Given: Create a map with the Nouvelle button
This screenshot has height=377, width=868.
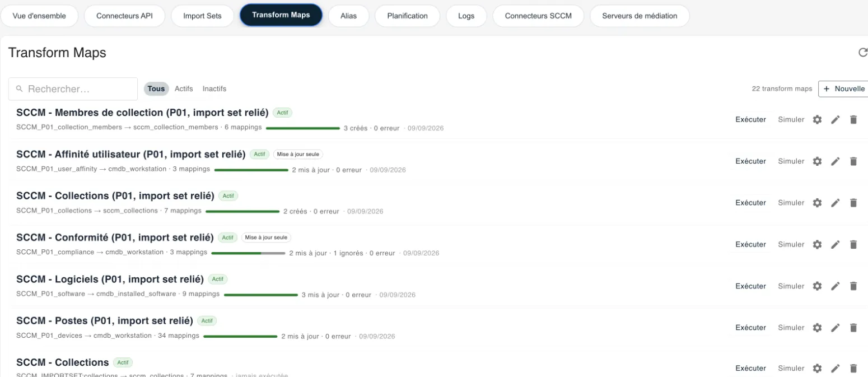Looking at the screenshot, I should pos(844,89).
